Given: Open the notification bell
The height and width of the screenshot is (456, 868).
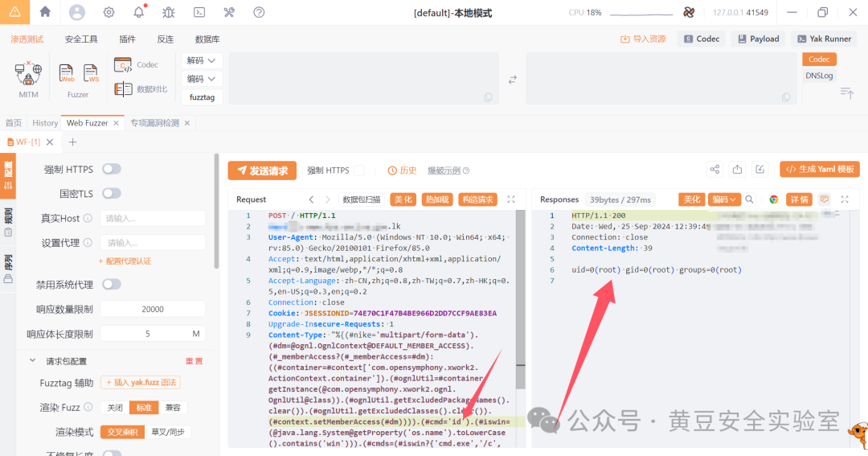Looking at the screenshot, I should pyautogui.click(x=139, y=12).
